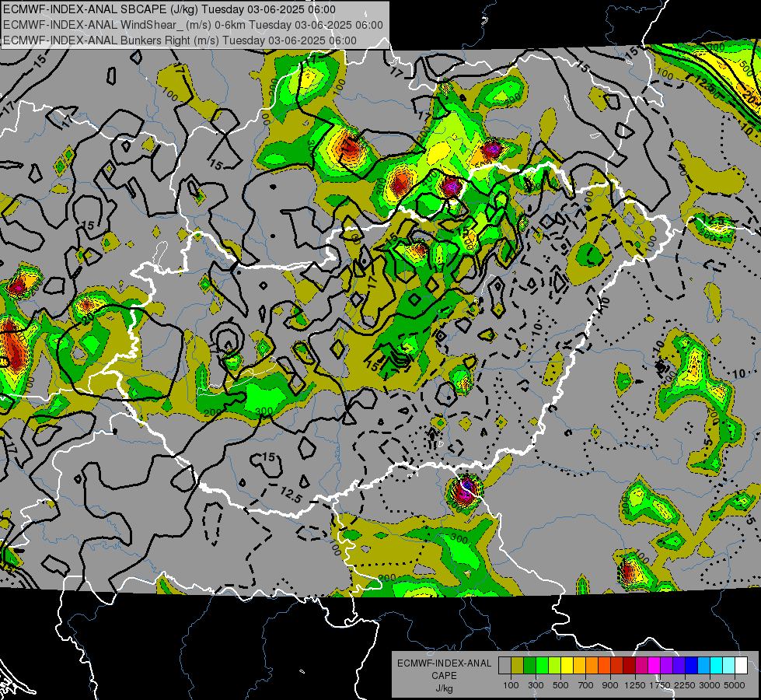Click the 2250 tick label in legend

point(685,685)
